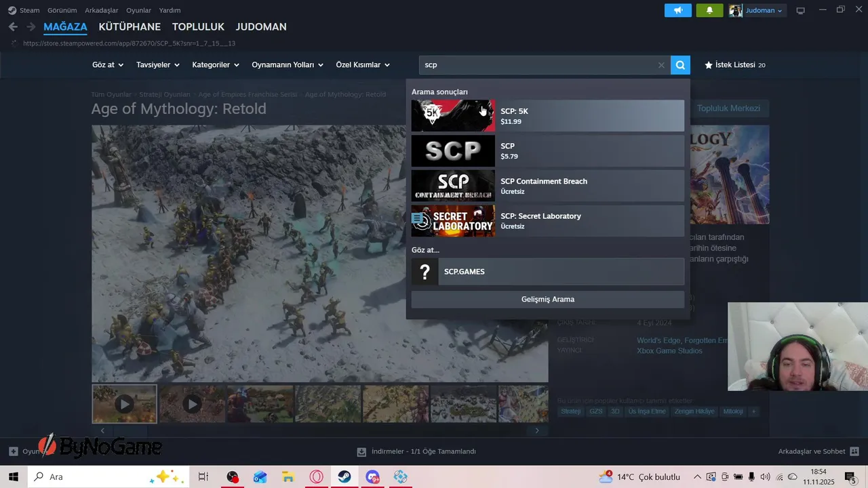Open Steam announcements megaphone button
The image size is (868, 488).
click(678, 10)
